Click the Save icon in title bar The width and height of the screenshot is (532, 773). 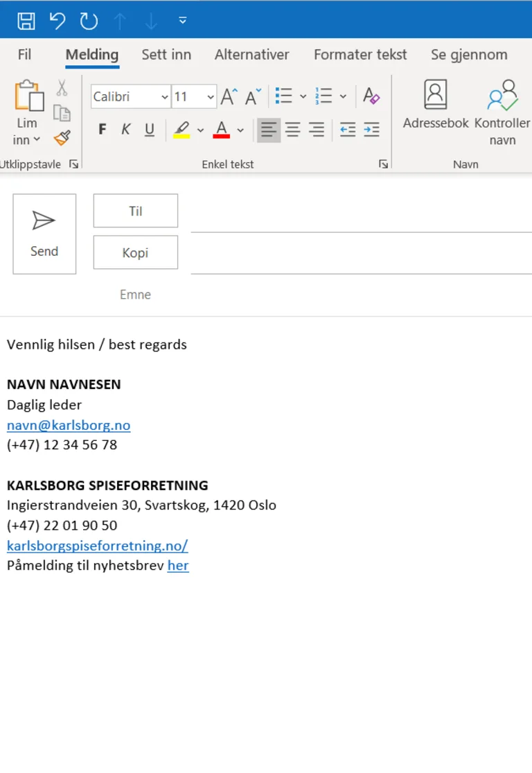pos(26,21)
